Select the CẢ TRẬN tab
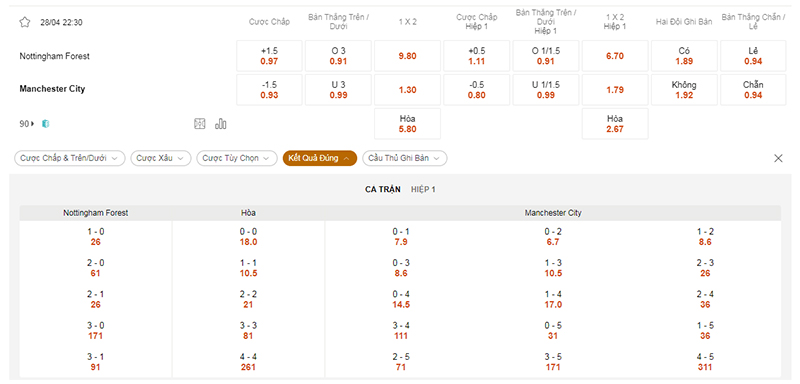Viewport: 800px width, 384px height. pos(383,189)
